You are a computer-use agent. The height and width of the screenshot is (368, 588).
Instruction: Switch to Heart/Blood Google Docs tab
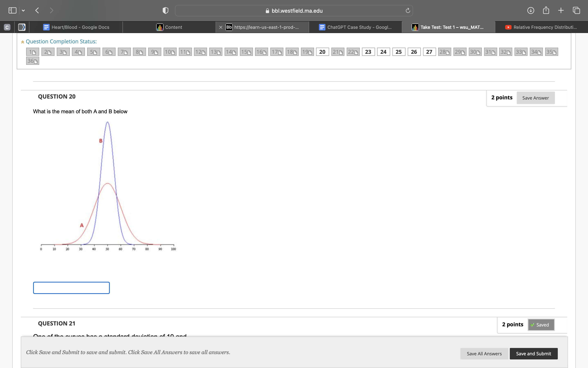(x=76, y=27)
